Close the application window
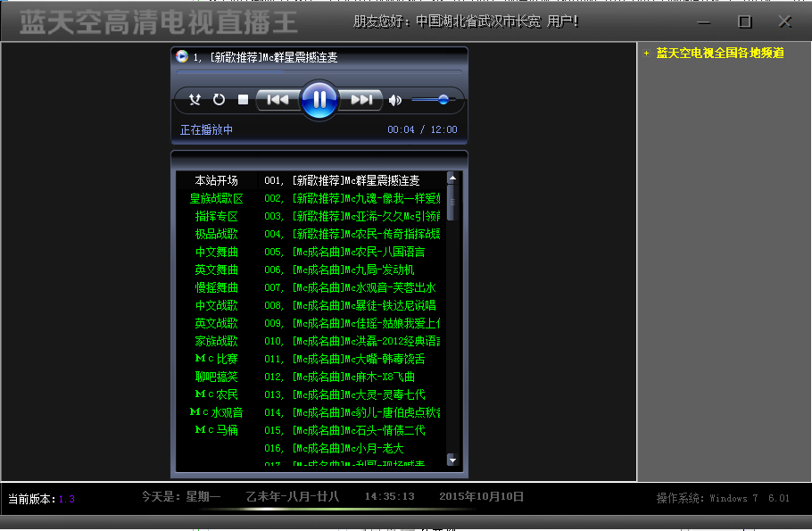 coord(785,21)
